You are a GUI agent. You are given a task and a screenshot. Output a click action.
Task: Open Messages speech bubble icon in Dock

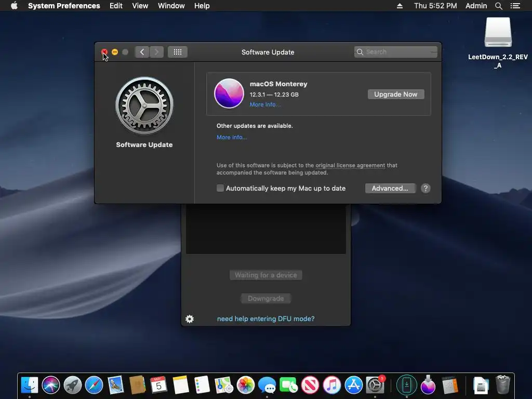tap(267, 385)
